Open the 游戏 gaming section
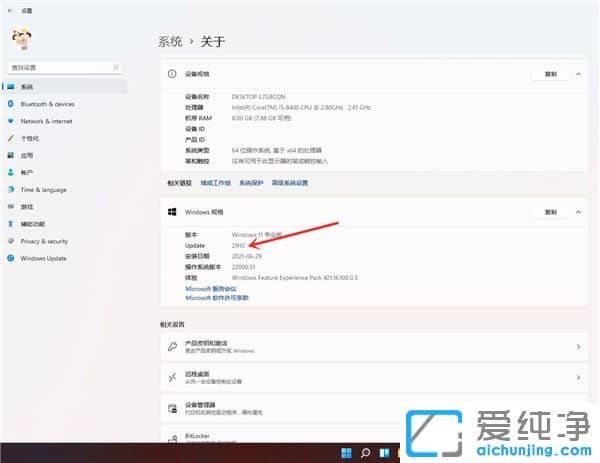600x463 pixels. pos(27,206)
